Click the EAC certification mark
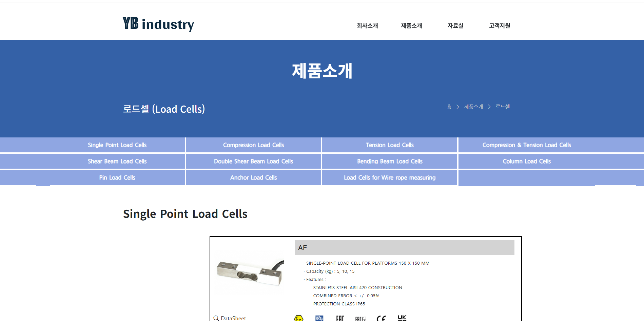This screenshot has height=321, width=644. click(x=340, y=318)
